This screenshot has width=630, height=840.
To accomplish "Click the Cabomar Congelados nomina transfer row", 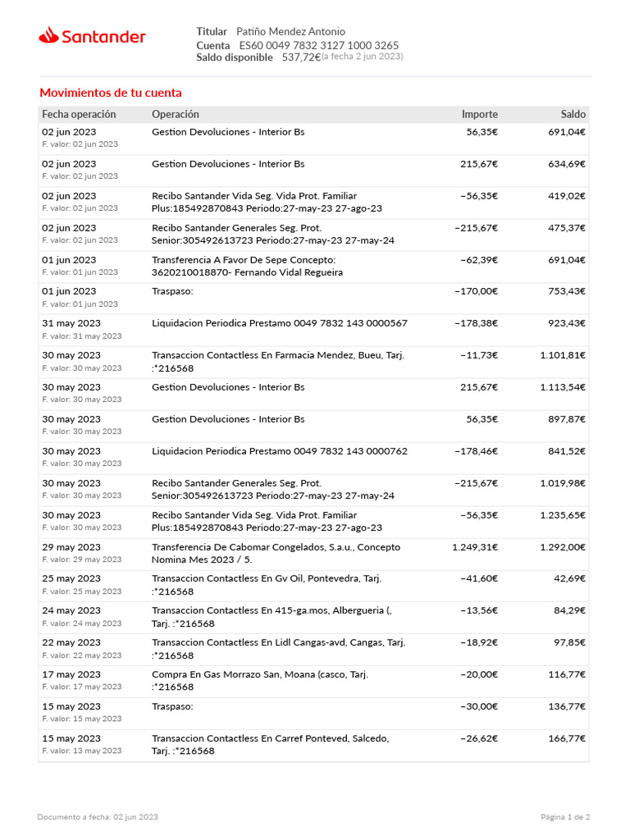I will tap(314, 554).
